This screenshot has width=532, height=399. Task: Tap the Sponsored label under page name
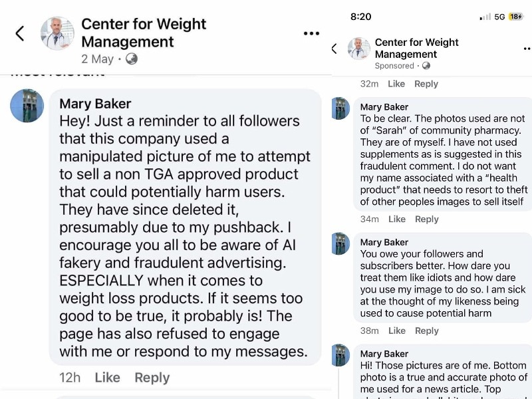point(394,66)
